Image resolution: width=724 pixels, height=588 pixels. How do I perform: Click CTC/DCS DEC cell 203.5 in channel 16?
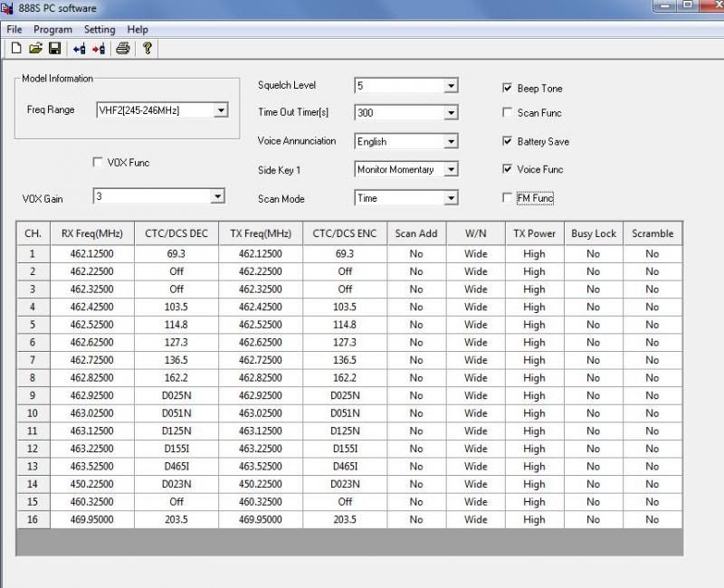(x=176, y=519)
